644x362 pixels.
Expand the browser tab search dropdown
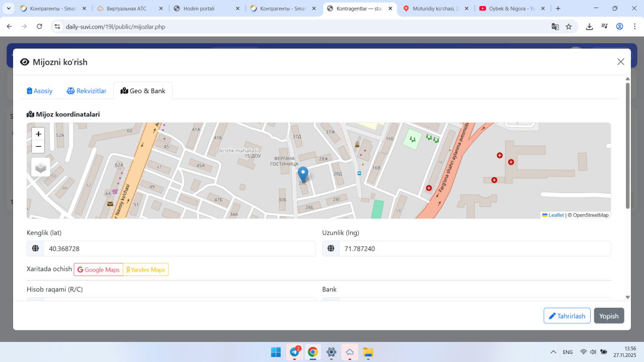tap(9, 9)
